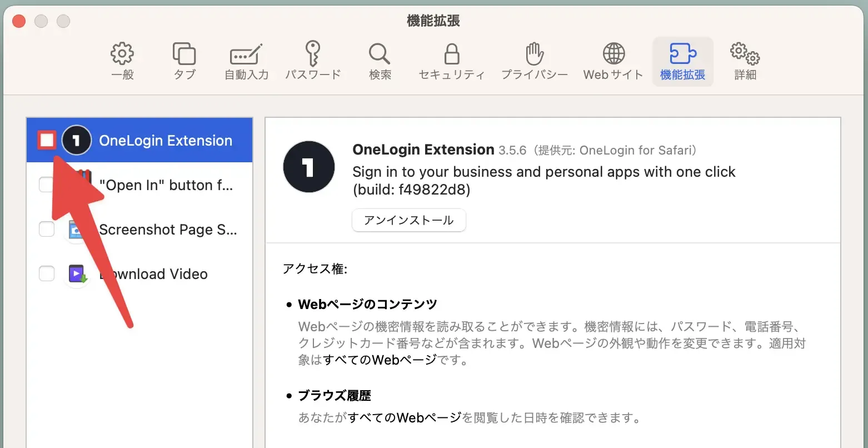The width and height of the screenshot is (868, 448).
Task: Open the 検索 (Search) settings pane
Action: [x=380, y=61]
